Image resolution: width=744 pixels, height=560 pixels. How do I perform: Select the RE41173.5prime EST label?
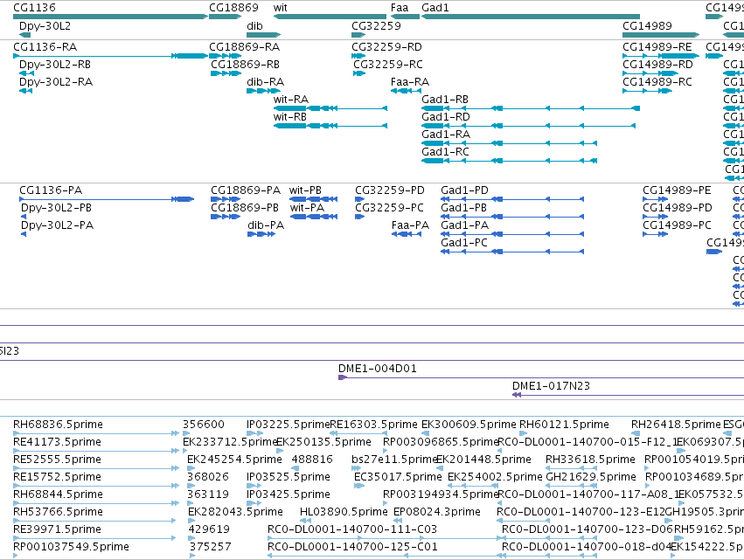(57, 442)
